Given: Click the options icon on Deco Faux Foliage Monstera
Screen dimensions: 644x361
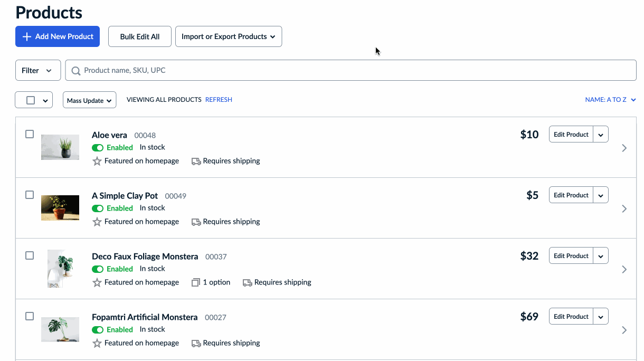Looking at the screenshot, I should coord(196,282).
